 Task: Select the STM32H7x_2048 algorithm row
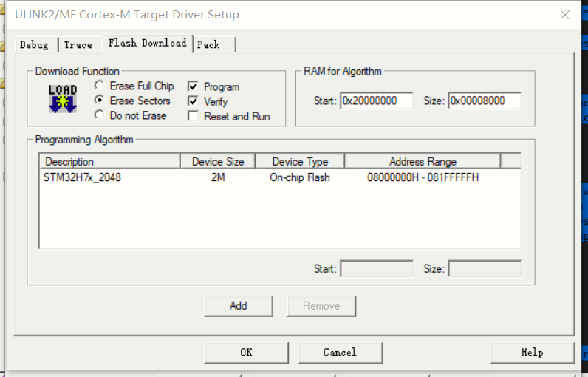[x=280, y=177]
